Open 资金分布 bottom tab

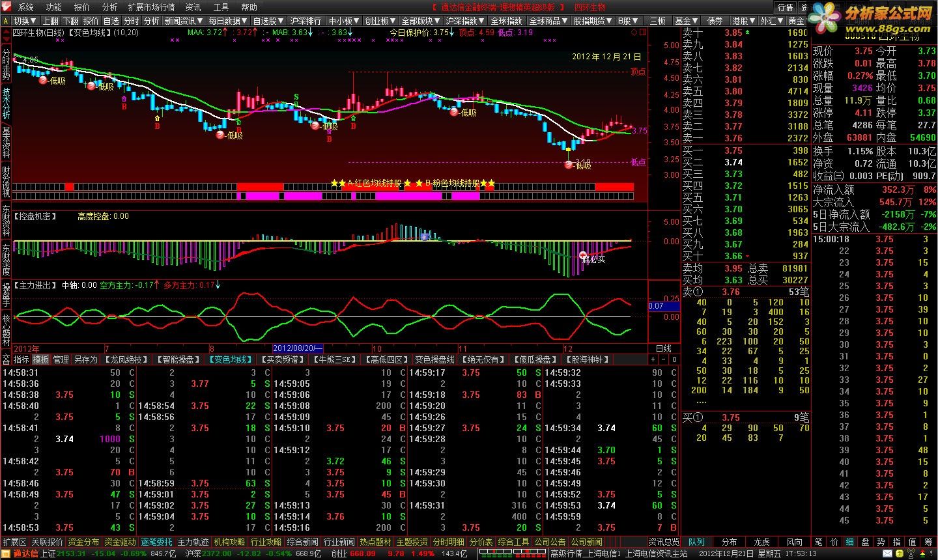pos(84,542)
